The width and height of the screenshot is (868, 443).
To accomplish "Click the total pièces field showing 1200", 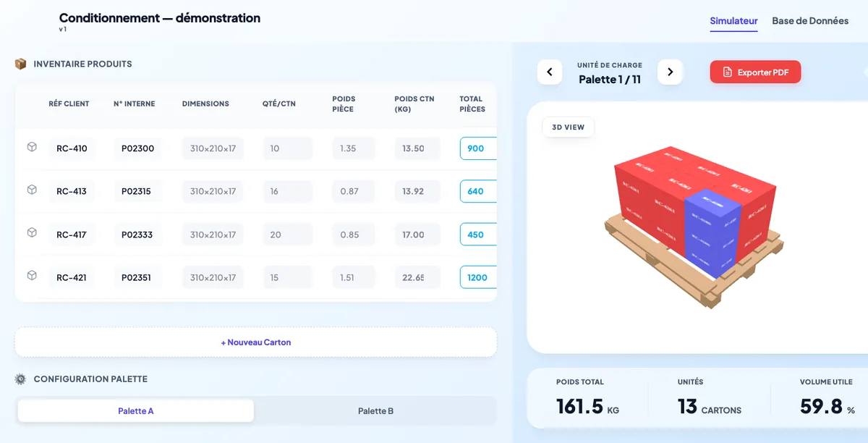I will point(478,277).
